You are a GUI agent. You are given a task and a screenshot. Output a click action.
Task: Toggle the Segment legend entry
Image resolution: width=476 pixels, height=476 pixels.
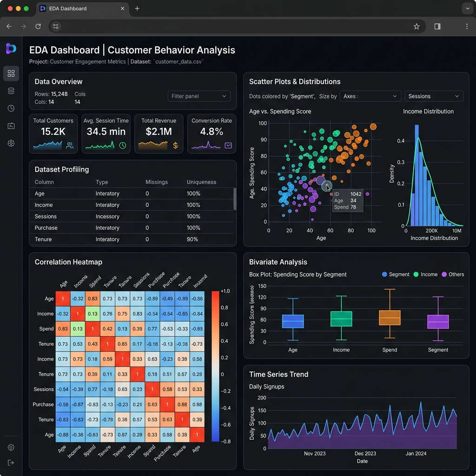396,274
